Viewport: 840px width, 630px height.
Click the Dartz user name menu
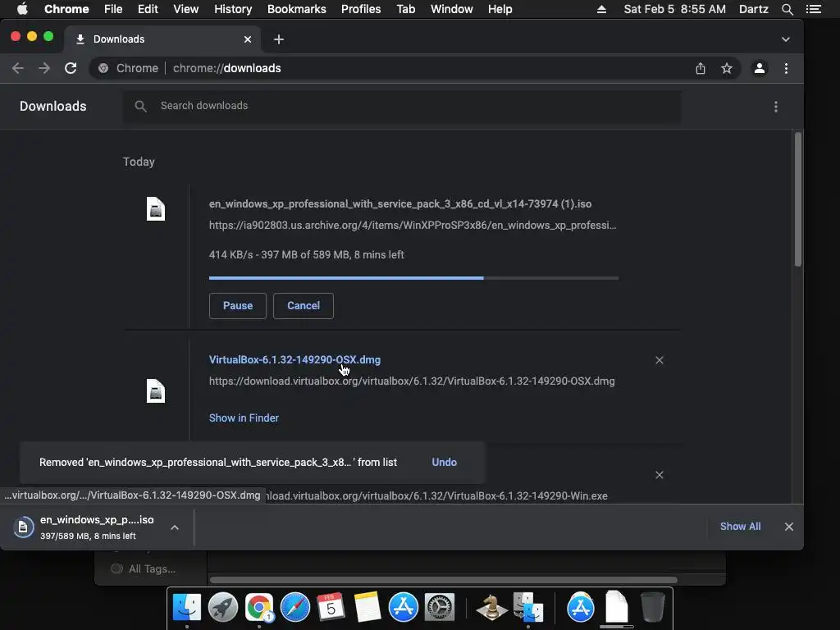753,9
